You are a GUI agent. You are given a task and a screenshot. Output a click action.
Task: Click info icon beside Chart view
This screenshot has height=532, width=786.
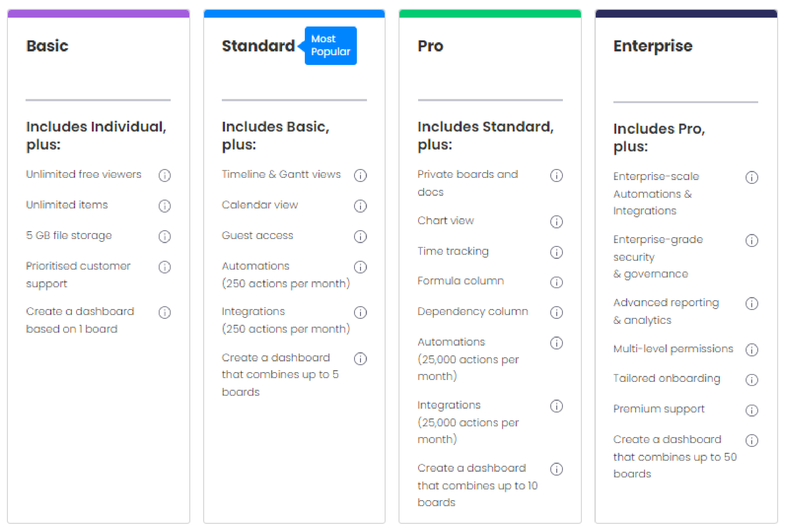click(x=556, y=222)
